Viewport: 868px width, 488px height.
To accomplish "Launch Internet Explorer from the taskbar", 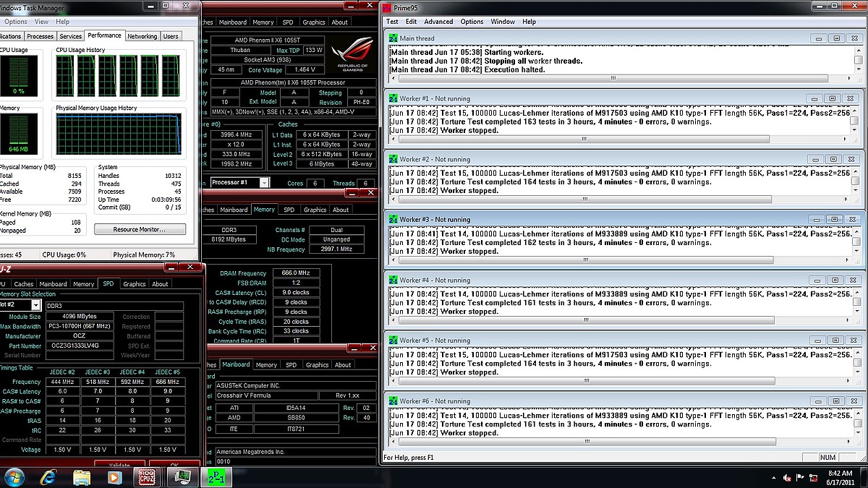I will click(48, 477).
